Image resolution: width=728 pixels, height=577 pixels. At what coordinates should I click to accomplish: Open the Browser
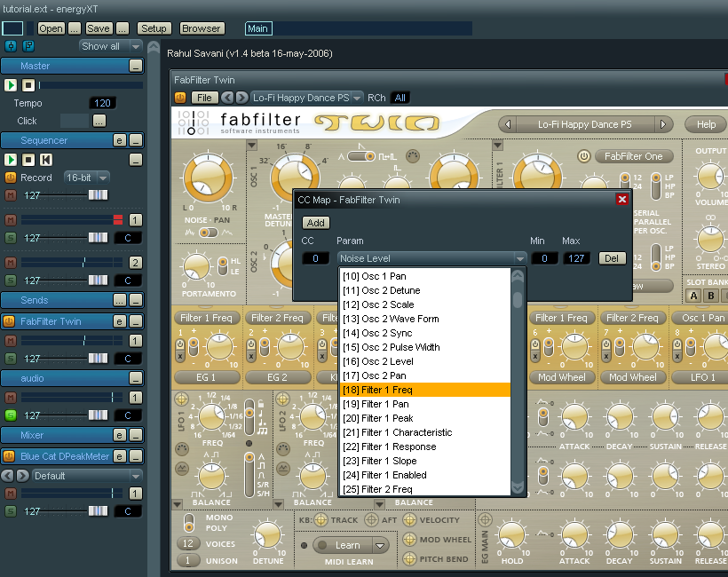(x=201, y=28)
